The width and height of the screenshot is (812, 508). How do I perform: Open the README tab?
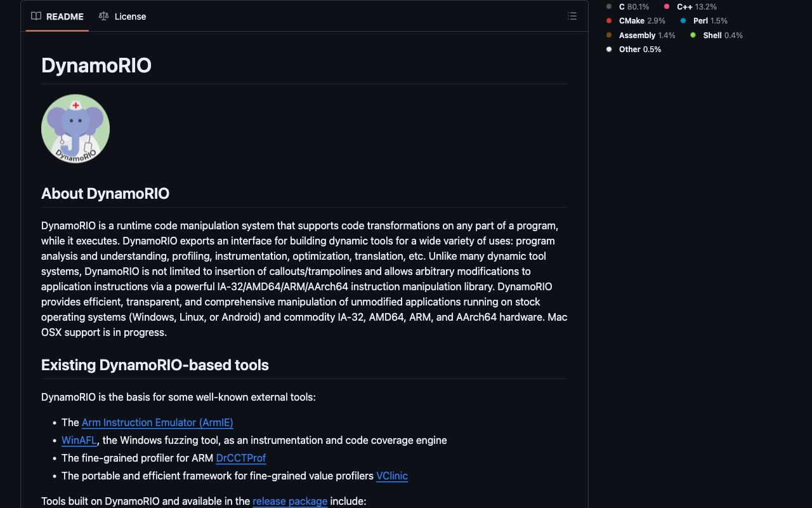pos(57,17)
